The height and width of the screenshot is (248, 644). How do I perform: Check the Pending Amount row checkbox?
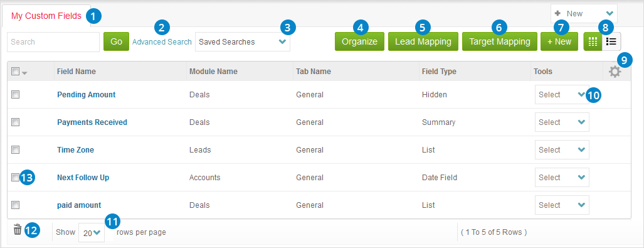coord(15,95)
